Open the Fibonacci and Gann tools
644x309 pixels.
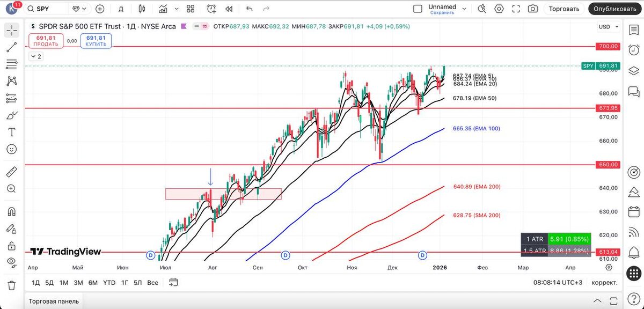tap(12, 64)
